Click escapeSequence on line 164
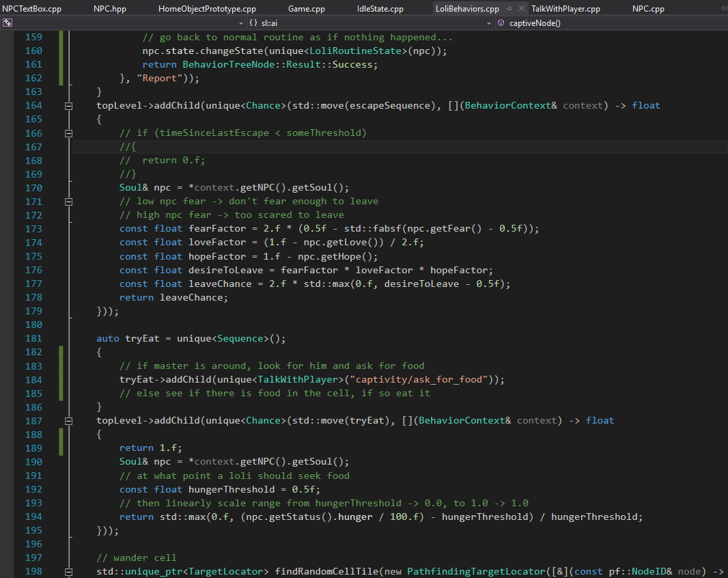728x578 pixels. pyautogui.click(x=389, y=106)
